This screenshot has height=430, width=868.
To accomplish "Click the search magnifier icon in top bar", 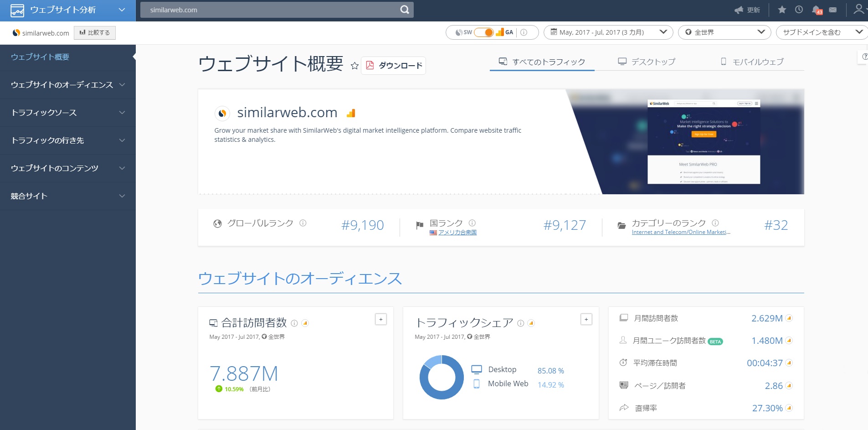I will [x=405, y=10].
